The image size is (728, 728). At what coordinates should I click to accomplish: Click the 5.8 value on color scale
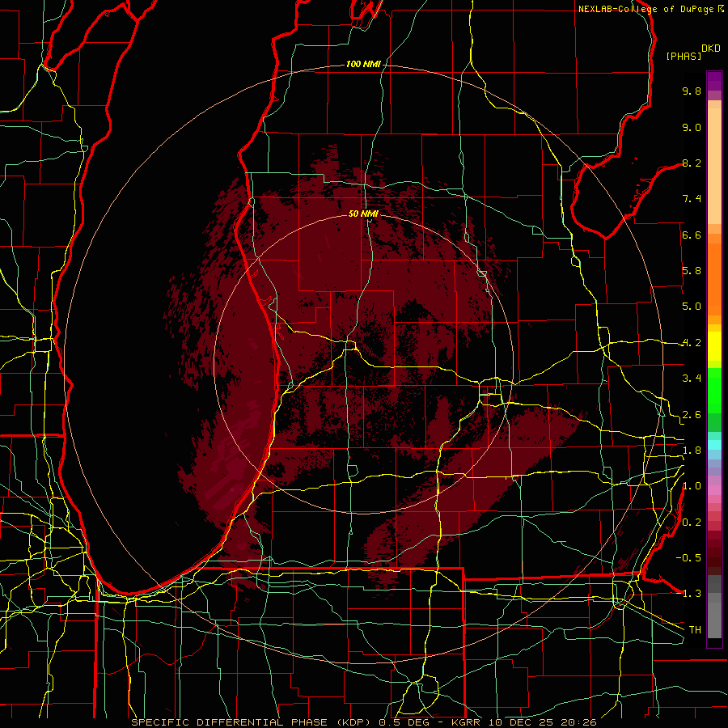coord(692,271)
